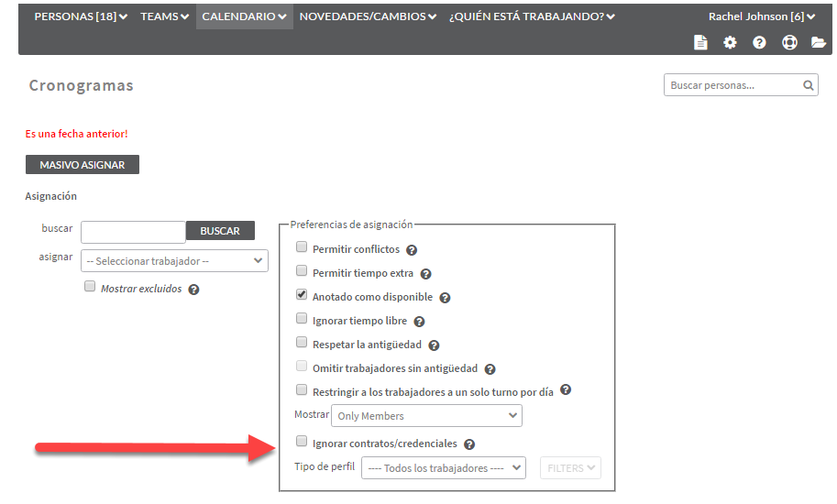Open the Tipo de perfil dropdown
The height and width of the screenshot is (504, 837).
tap(444, 467)
